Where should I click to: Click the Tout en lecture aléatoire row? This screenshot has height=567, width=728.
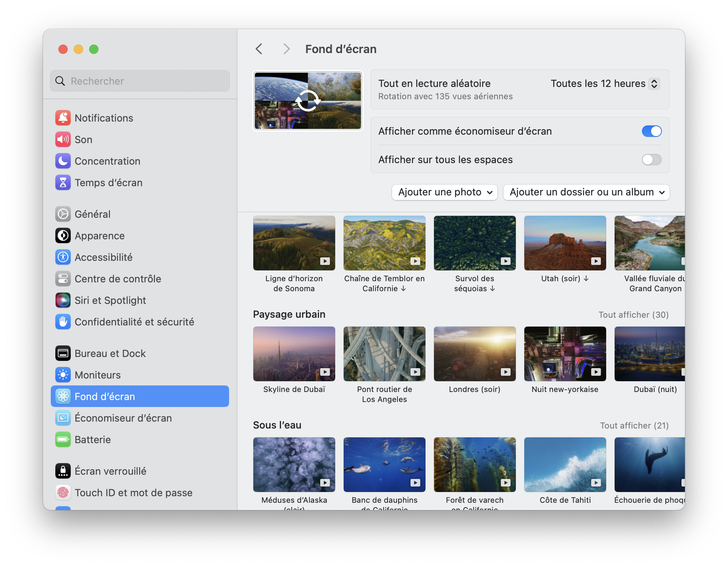pyautogui.click(x=520, y=89)
